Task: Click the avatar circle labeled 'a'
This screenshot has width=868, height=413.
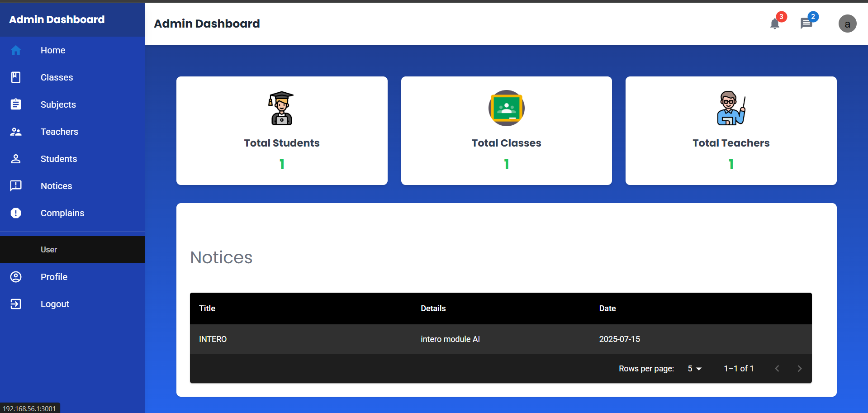Action: (848, 24)
